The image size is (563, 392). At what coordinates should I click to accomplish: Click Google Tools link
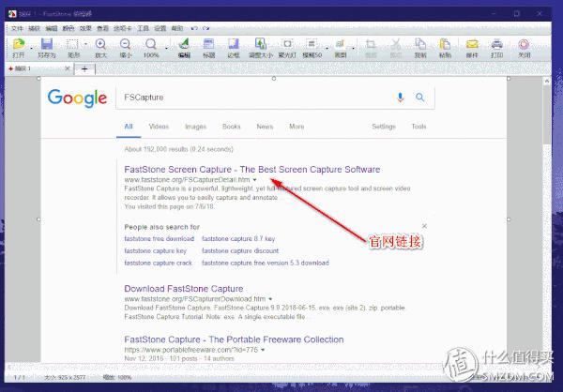(418, 127)
